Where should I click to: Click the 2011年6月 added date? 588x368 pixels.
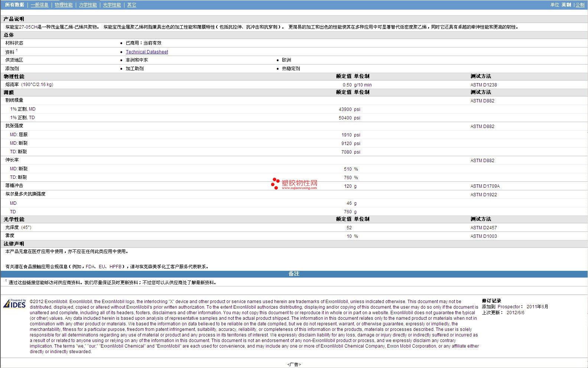[537, 307]
